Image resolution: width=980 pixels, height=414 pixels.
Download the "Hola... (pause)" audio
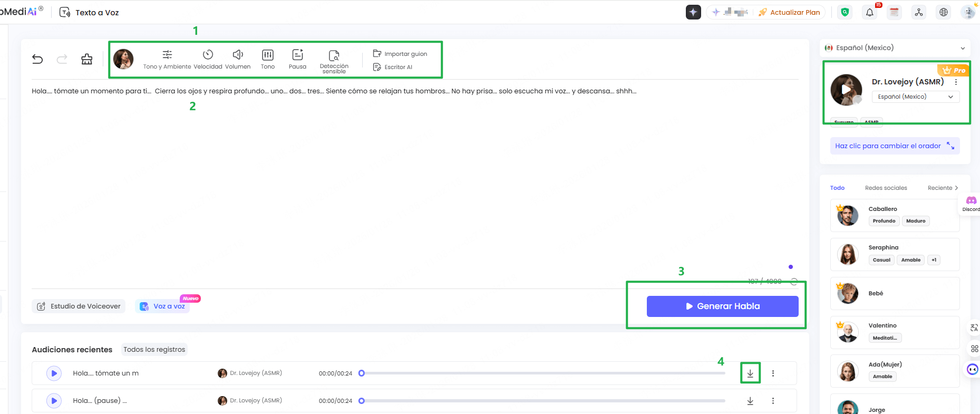(750, 401)
